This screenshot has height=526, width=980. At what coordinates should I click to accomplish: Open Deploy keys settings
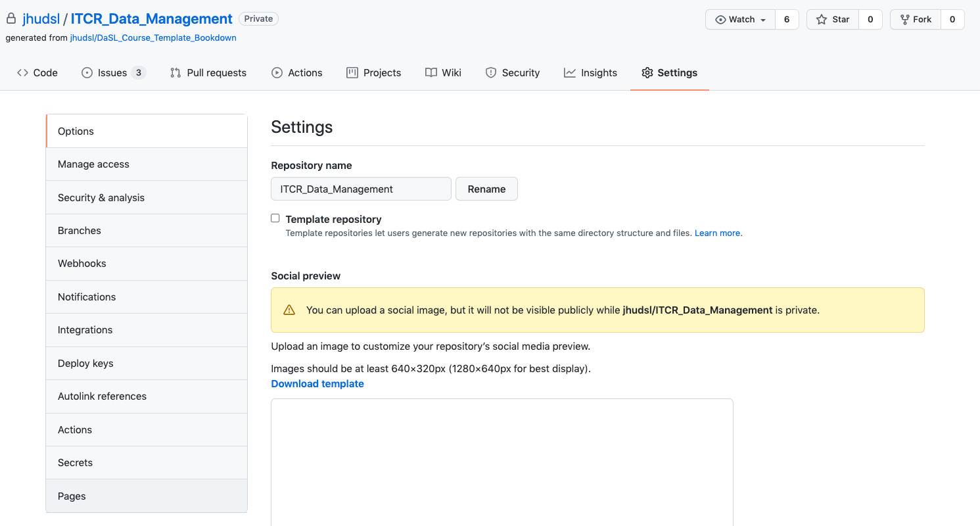pyautogui.click(x=147, y=364)
